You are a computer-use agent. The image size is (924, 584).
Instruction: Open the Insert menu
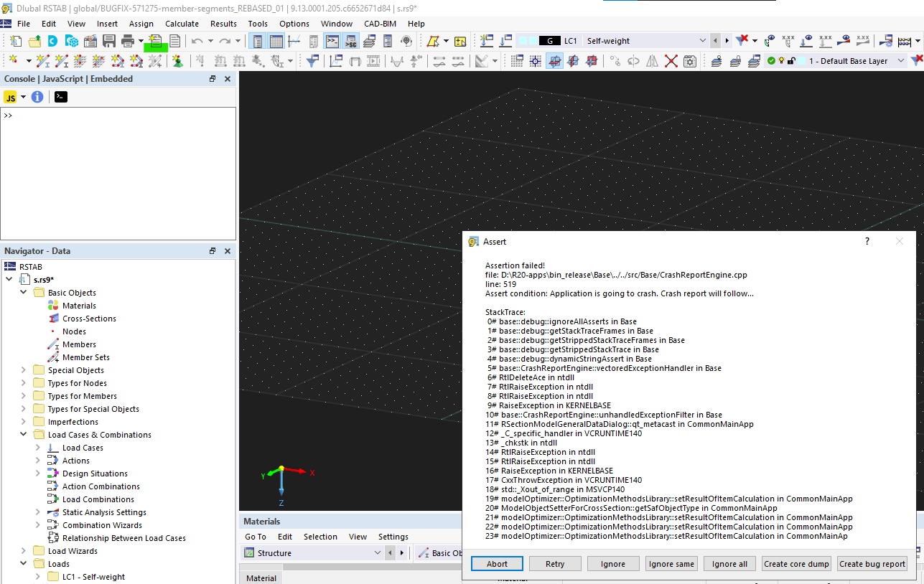(108, 24)
